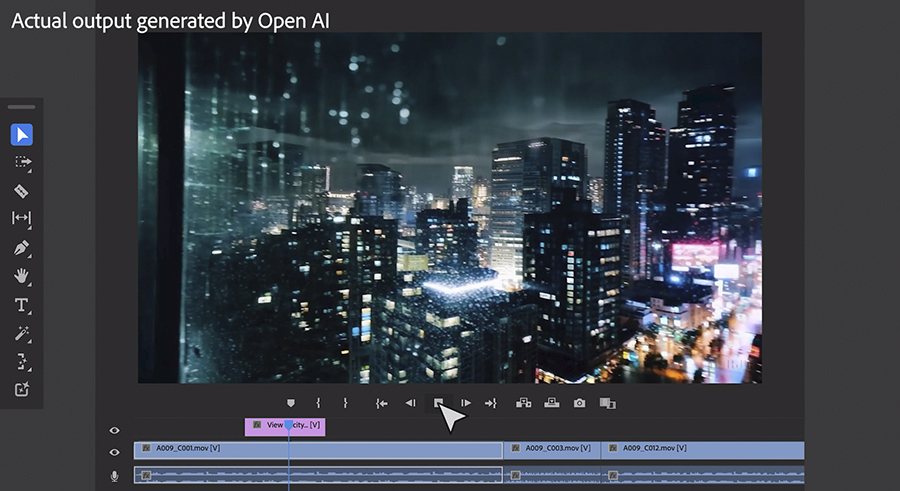Screen dimensions: 900x491
Task: Toggle the microphone voice-over record on audio track
Action: [114, 476]
